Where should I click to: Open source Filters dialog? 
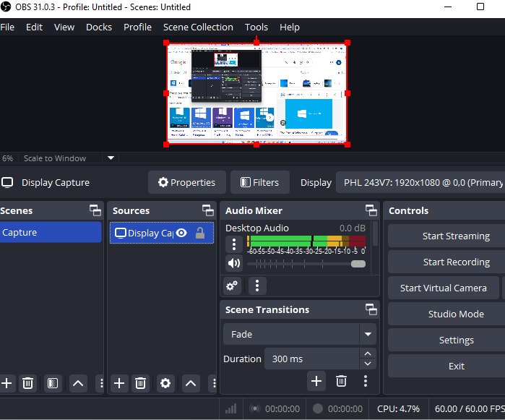pyautogui.click(x=260, y=182)
